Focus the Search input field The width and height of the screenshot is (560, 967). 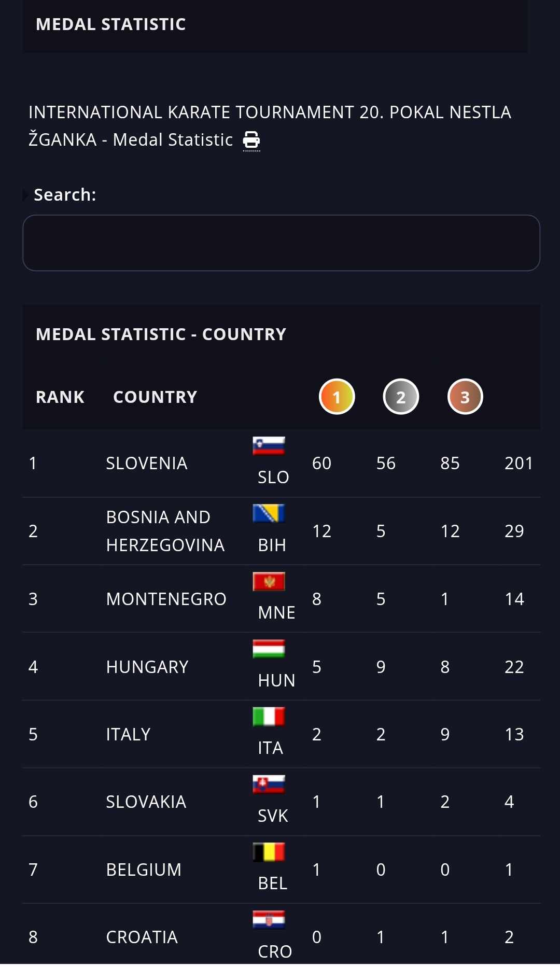point(281,243)
